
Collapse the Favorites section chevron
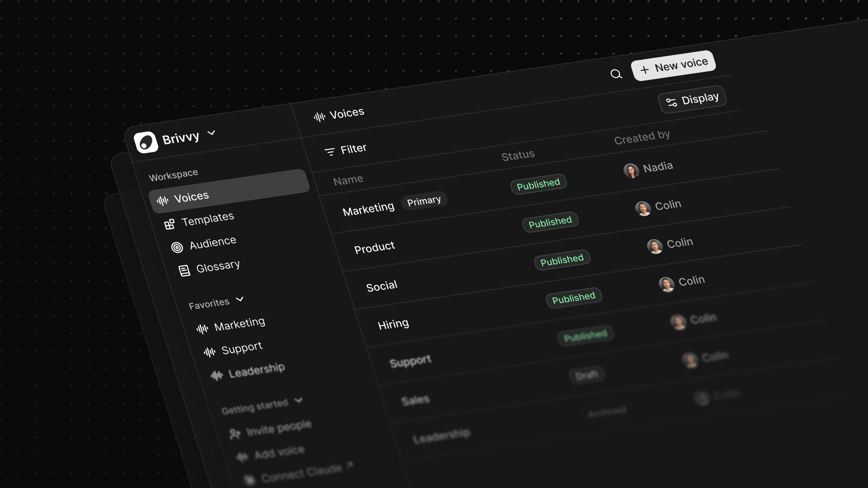[240, 299]
